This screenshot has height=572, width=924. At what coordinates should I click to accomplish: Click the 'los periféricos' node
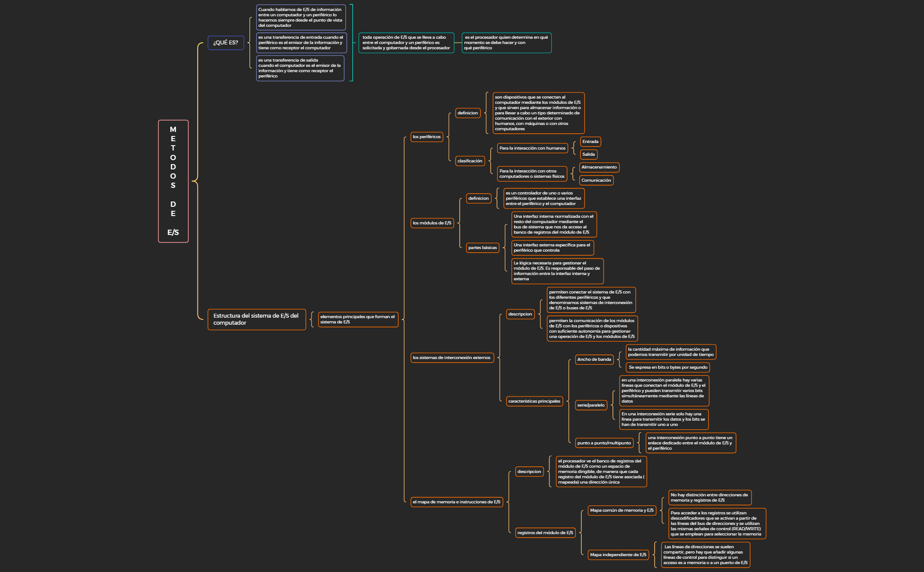(x=426, y=137)
